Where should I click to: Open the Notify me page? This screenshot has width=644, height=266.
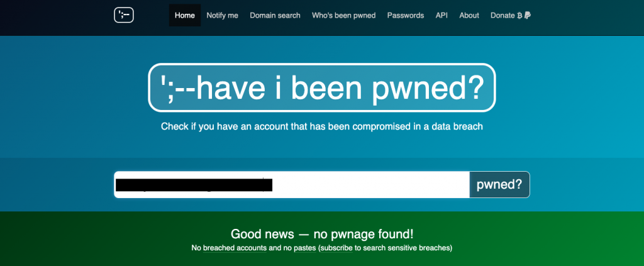click(222, 15)
